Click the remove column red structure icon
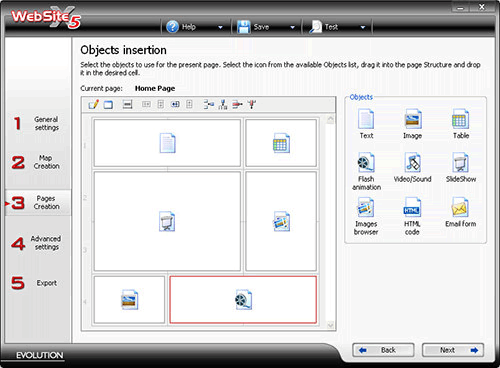Viewport: 500px width, 368px height. pyautogui.click(x=252, y=104)
